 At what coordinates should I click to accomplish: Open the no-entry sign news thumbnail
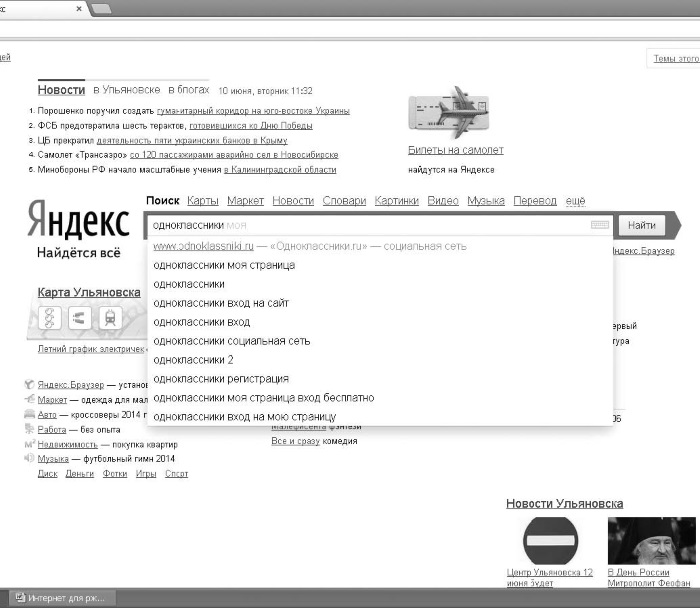[x=550, y=541]
